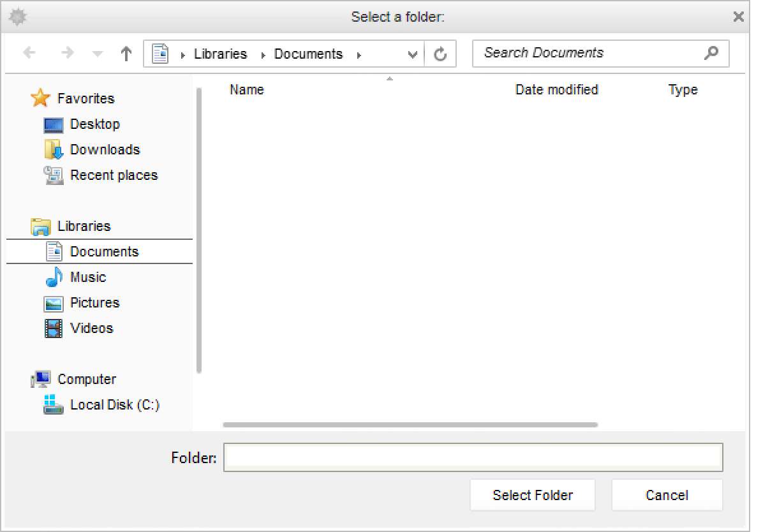Select the Music library
Image resolution: width=763 pixels, height=532 pixels.
(87, 277)
